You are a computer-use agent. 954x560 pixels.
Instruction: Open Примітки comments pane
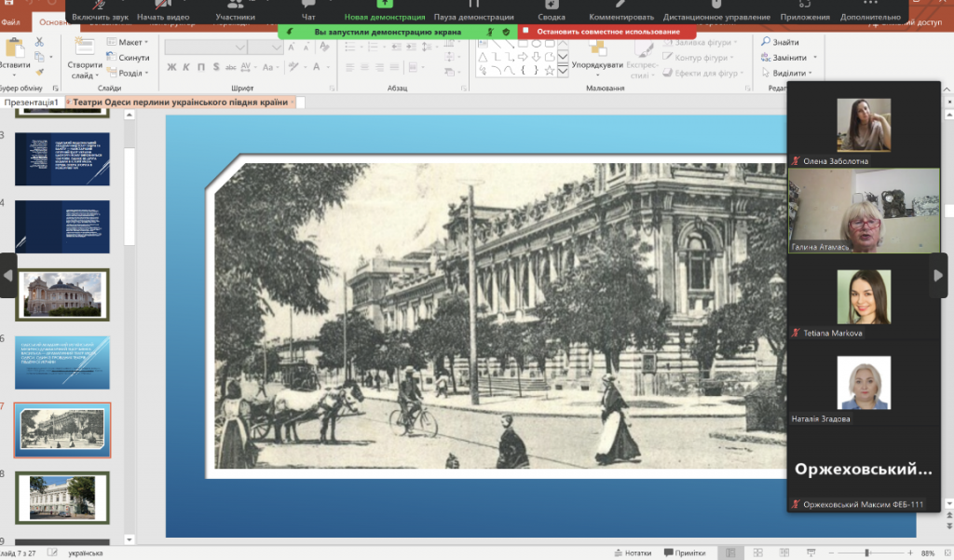coord(685,553)
